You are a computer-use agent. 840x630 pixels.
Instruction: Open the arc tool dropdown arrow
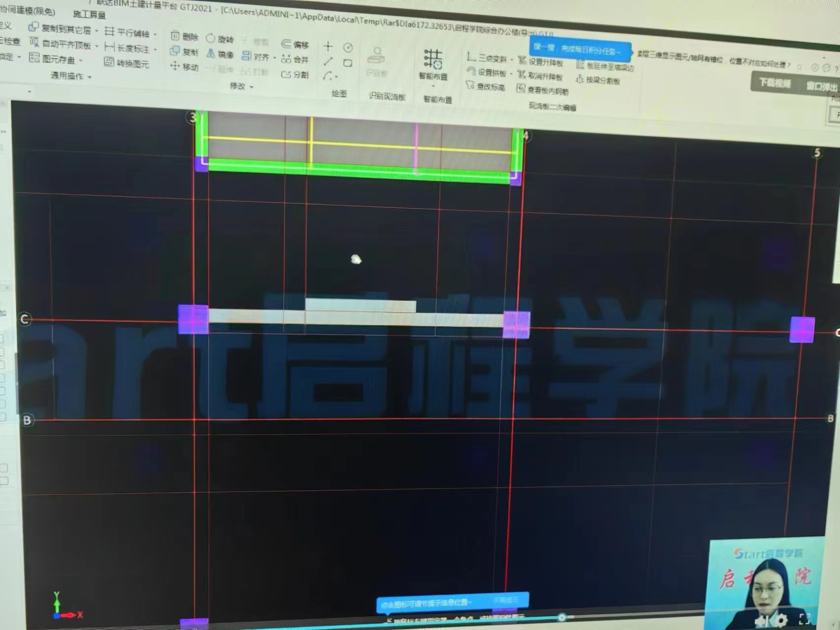pos(336,77)
